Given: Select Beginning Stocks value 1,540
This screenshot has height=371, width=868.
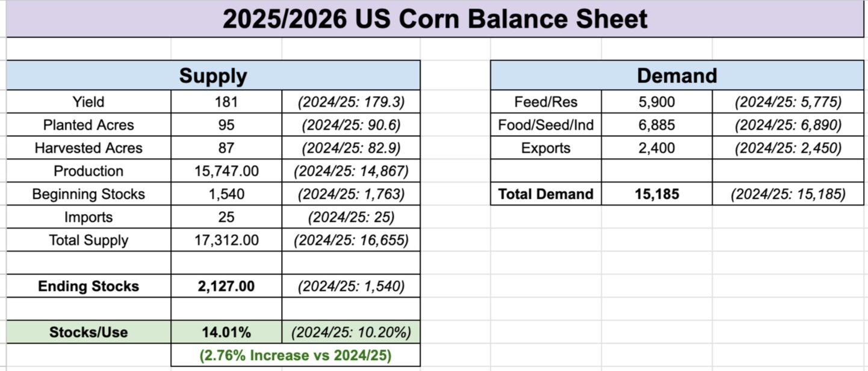Looking at the screenshot, I should click(226, 194).
